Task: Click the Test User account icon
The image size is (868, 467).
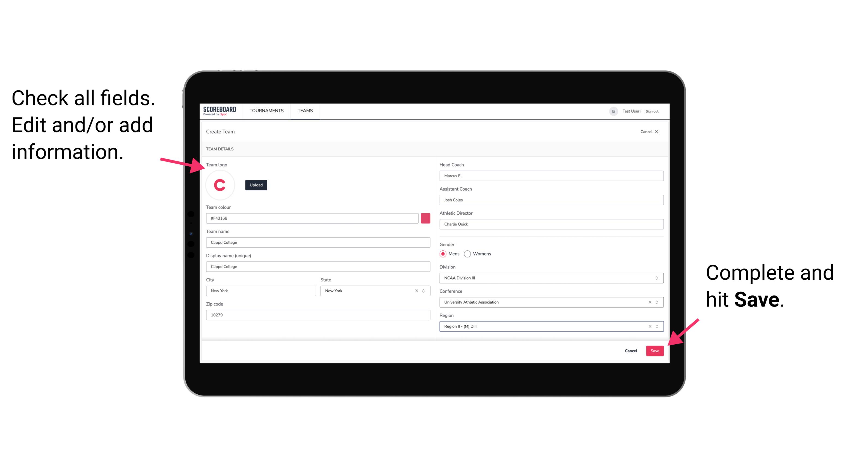Action: (611, 111)
